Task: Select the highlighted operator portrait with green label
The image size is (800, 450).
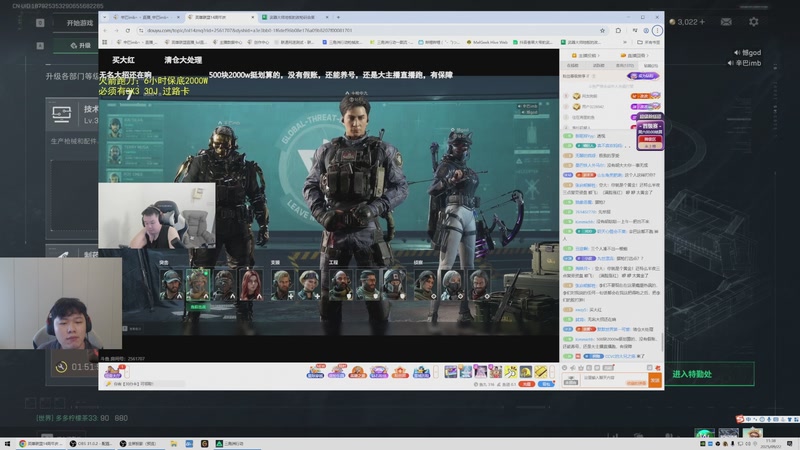Action: [198, 285]
